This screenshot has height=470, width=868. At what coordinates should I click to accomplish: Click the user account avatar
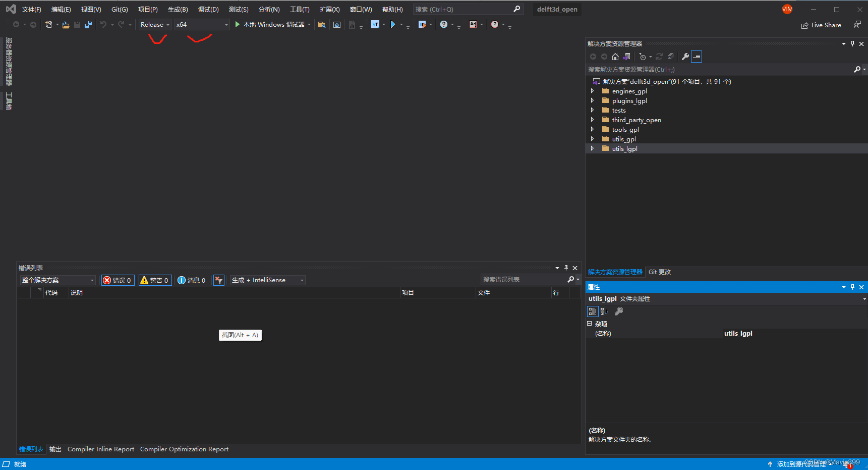coord(787,9)
